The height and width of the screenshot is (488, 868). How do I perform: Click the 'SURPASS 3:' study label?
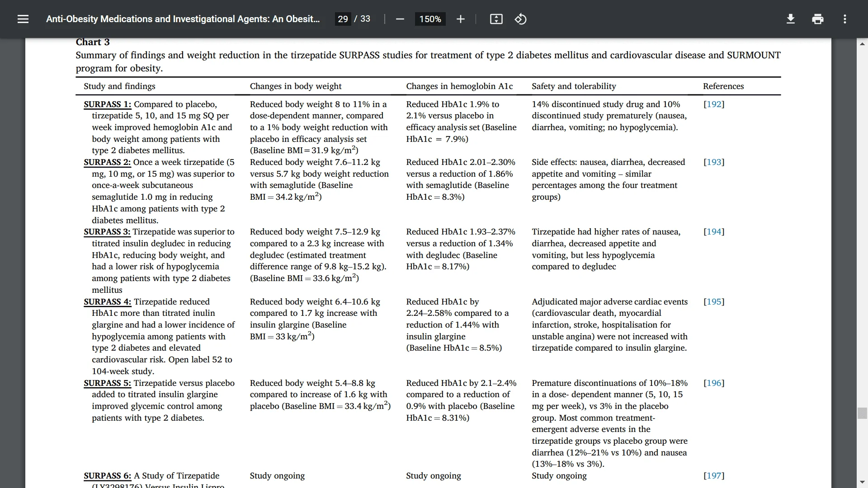tap(107, 232)
